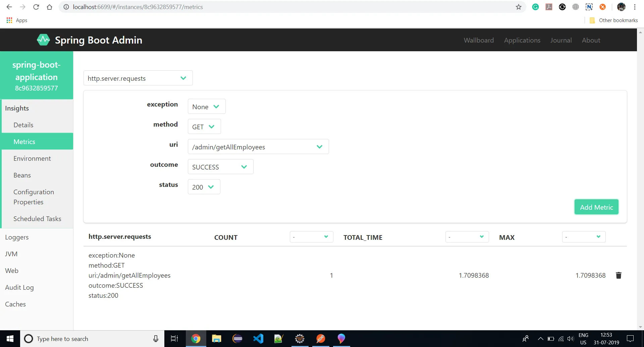Click the page scrollbar down arrow

tap(640, 327)
